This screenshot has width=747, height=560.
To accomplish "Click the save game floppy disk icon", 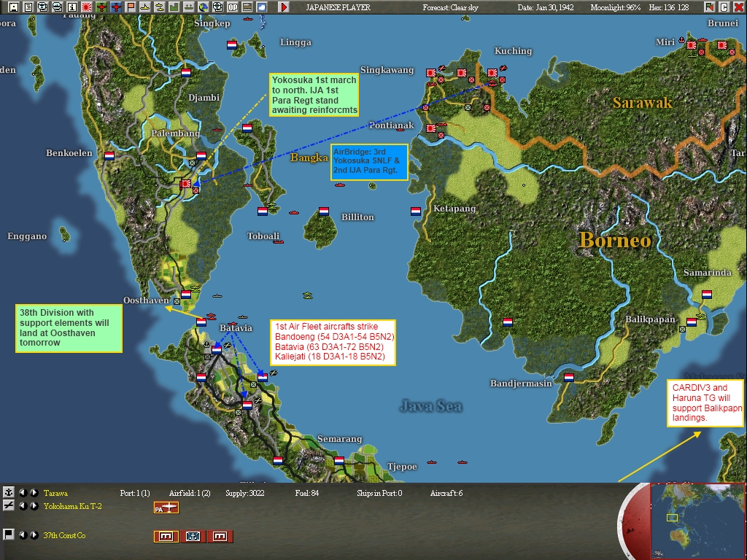I will coord(14,7).
